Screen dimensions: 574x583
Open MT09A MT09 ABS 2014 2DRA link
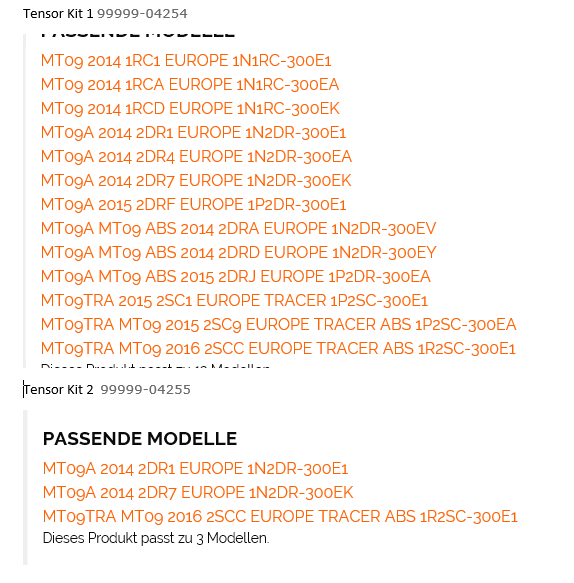coord(238,229)
